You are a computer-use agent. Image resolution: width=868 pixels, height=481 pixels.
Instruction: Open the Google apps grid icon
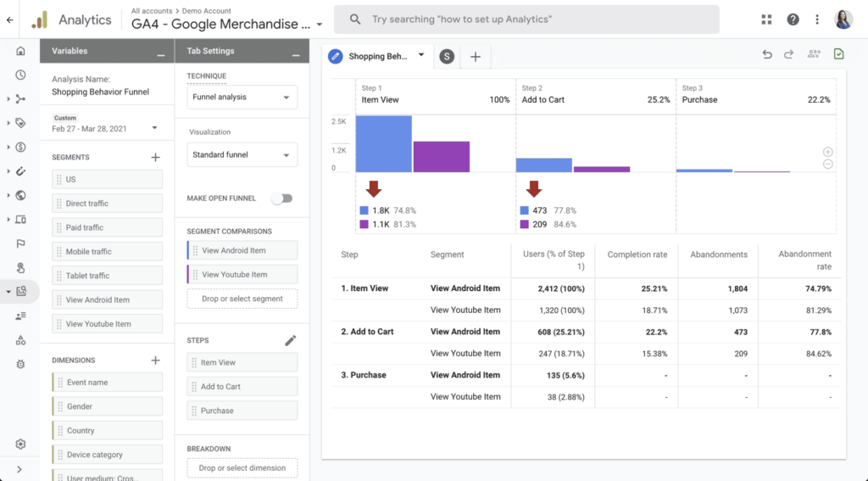pos(767,20)
